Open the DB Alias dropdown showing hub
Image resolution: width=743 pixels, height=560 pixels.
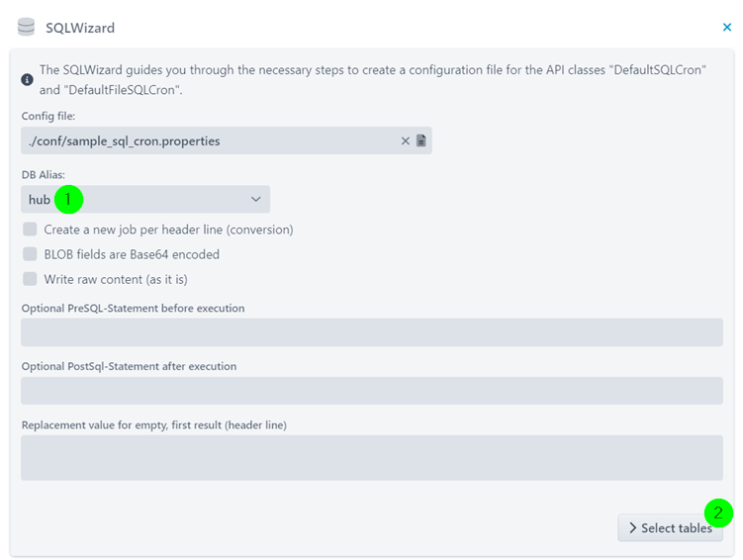(145, 200)
